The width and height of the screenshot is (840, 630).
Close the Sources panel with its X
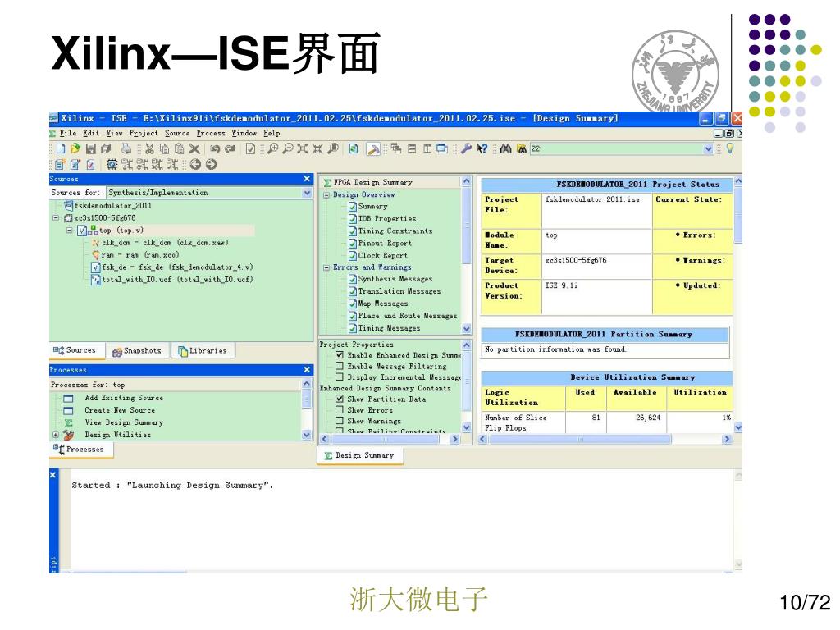307,179
